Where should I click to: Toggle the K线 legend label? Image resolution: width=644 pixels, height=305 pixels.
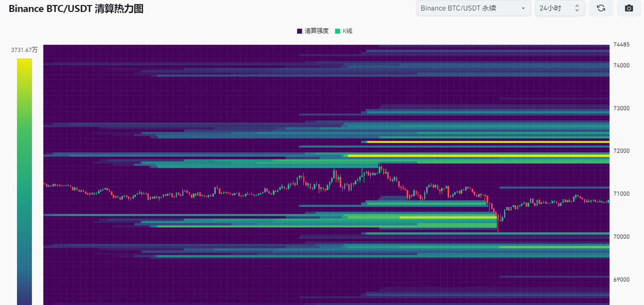(x=347, y=31)
